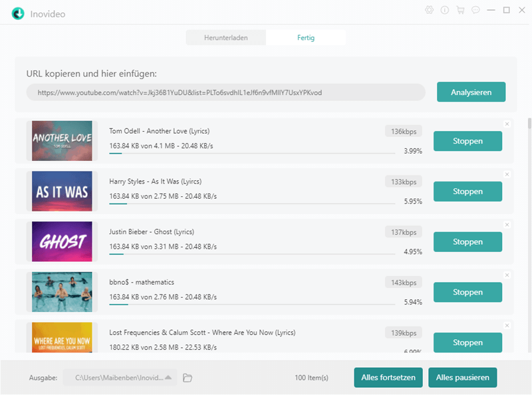The width and height of the screenshot is (532, 395).
Task: Switch to the Fertig tab
Action: pos(306,38)
